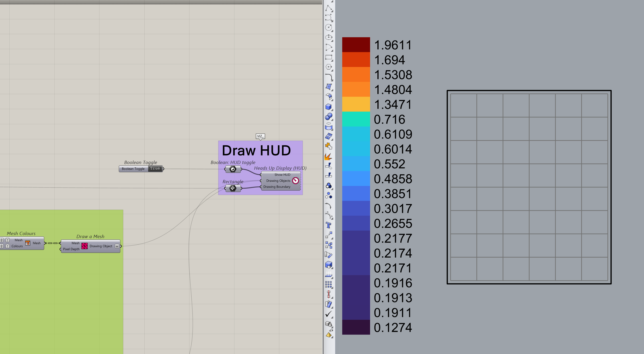Click the Rectangle parameter node

pyautogui.click(x=233, y=188)
